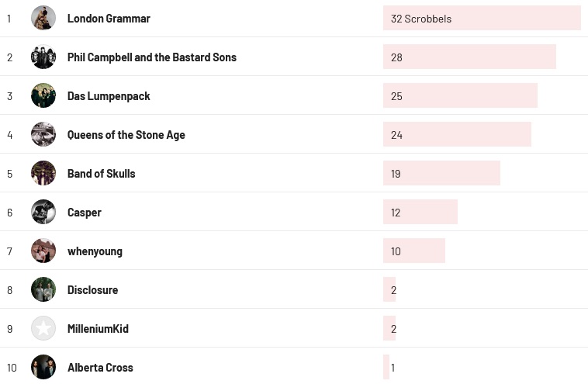Click MilleniumKid's placeholder star avatar
The image size is (588, 384).
(x=43, y=328)
